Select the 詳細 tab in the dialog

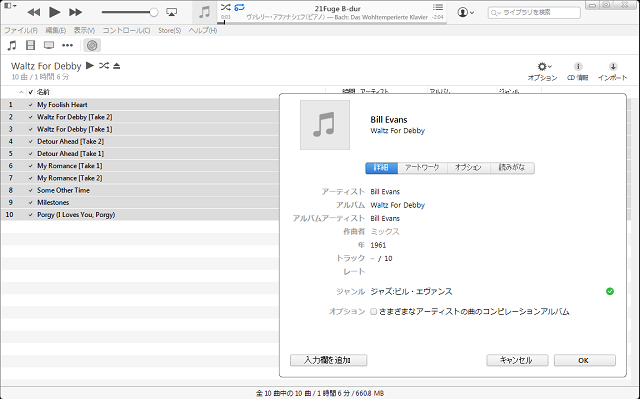381,168
